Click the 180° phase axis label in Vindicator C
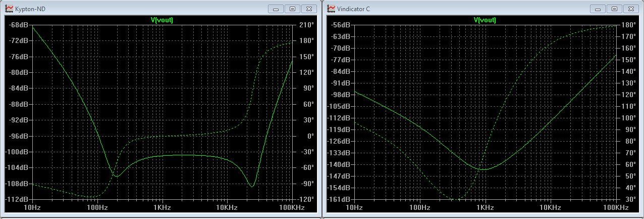Screen dimensions: 644x219 pos(629,25)
